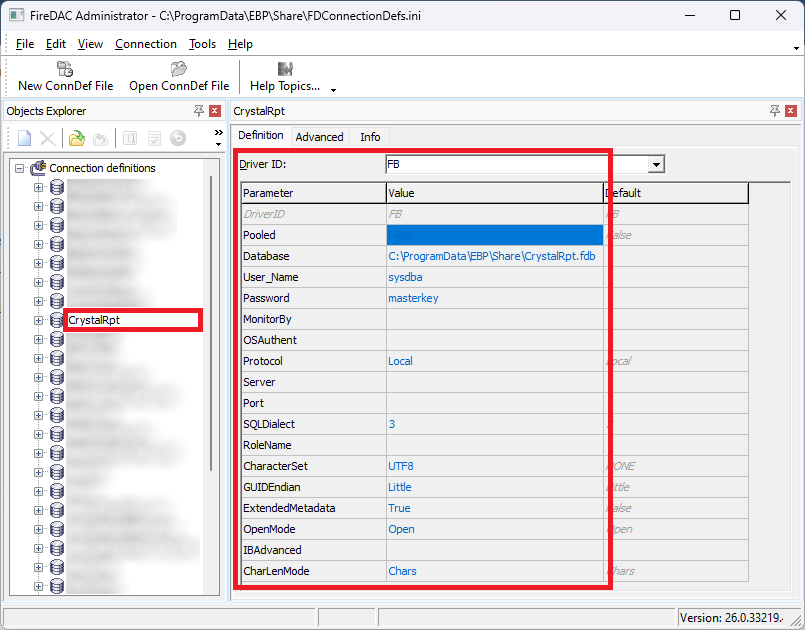Switch to the Info tab

click(370, 137)
